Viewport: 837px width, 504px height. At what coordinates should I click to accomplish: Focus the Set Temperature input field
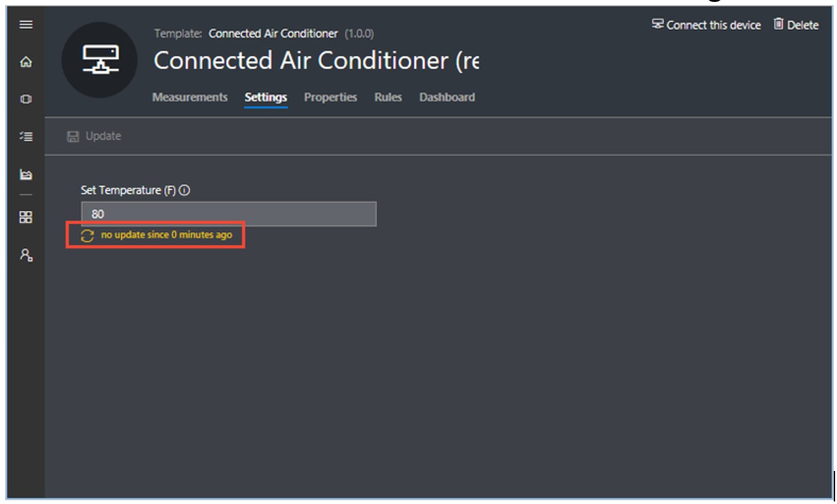229,214
